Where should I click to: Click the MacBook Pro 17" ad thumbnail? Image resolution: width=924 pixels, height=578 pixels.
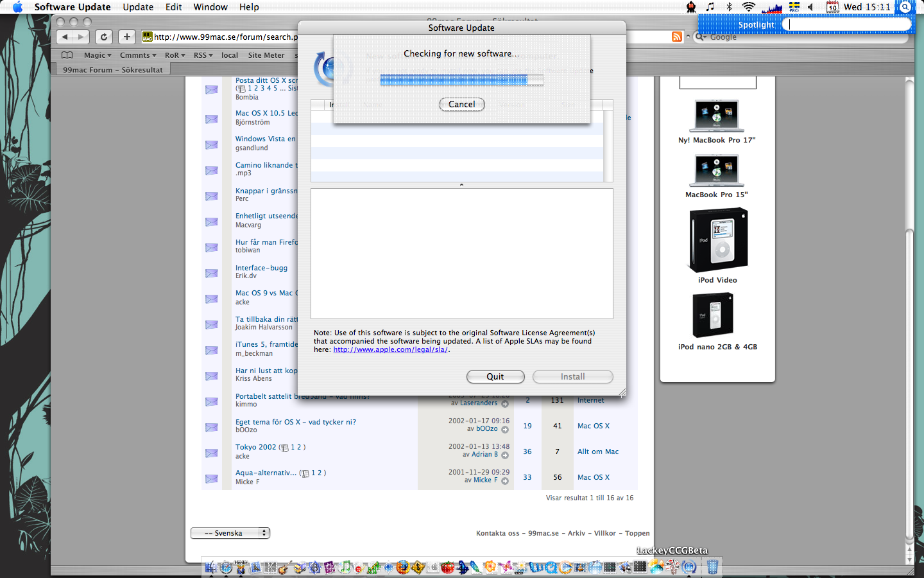coord(717,116)
